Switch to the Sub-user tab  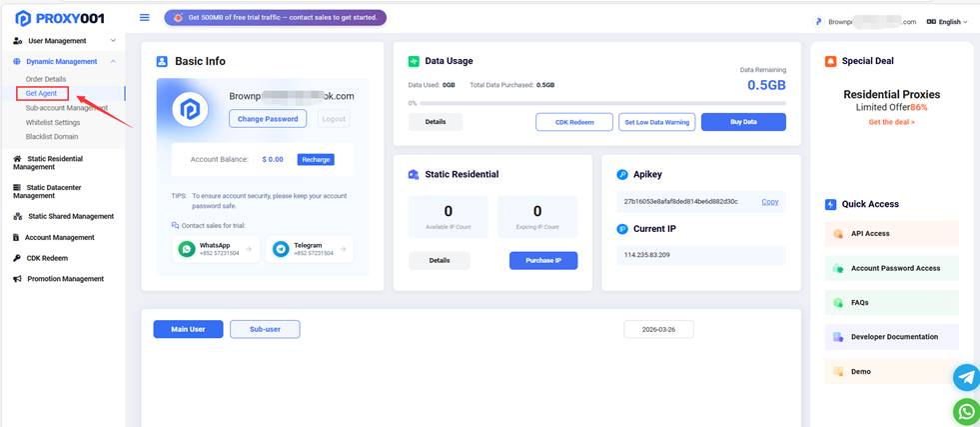pos(265,329)
